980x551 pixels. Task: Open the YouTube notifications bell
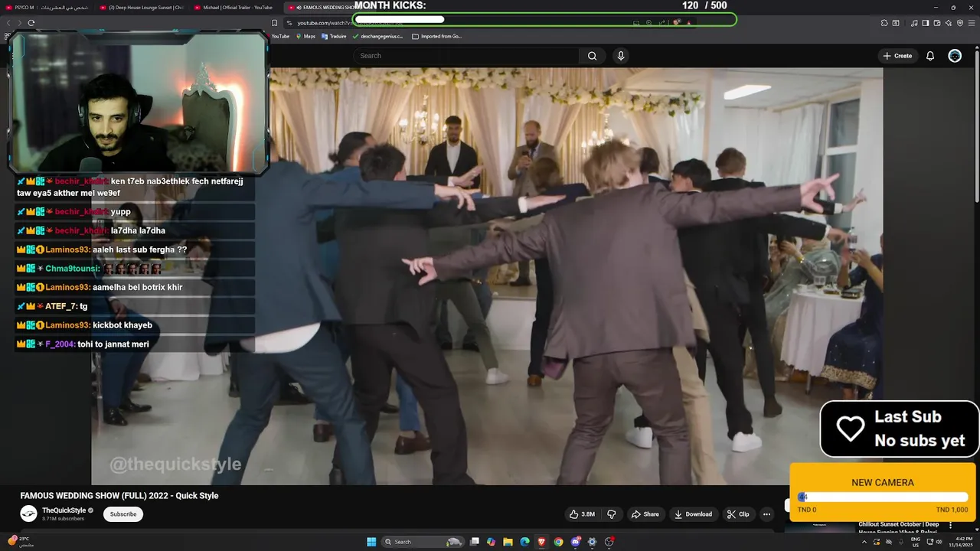930,56
